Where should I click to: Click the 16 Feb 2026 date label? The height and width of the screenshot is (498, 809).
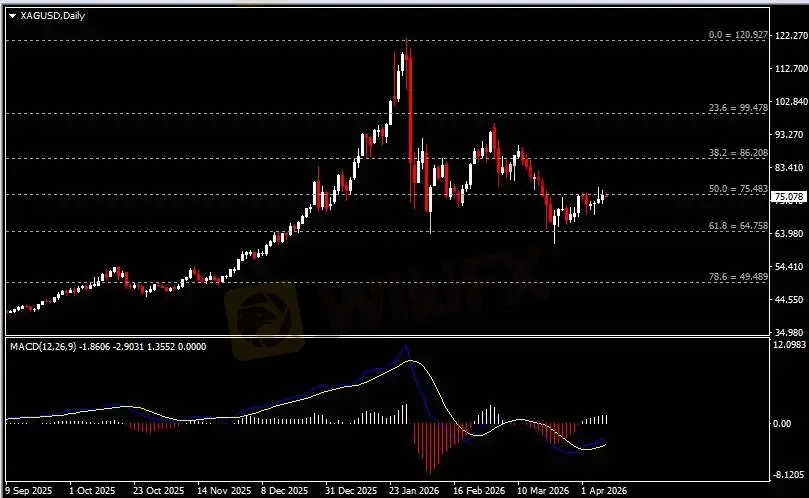pos(479,490)
